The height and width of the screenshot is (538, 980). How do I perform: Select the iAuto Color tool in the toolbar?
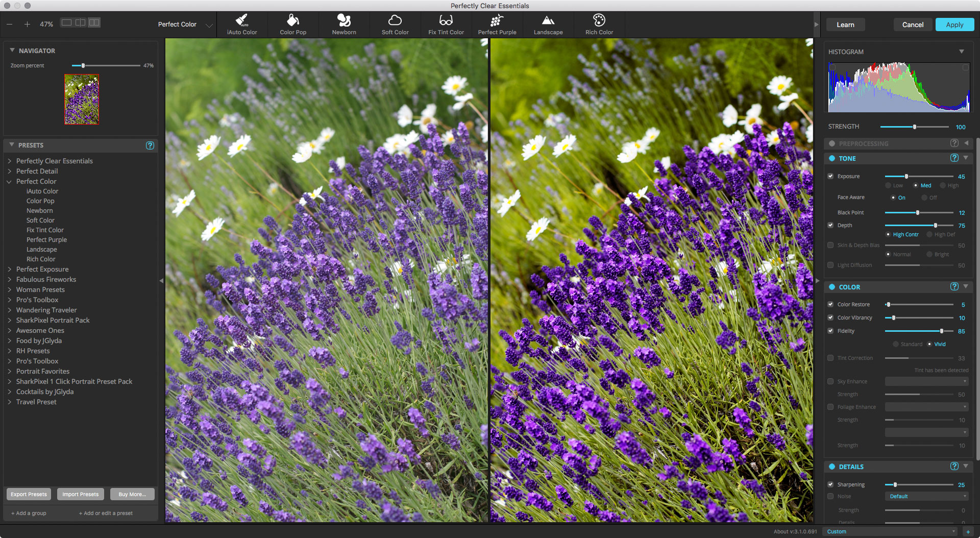(x=241, y=24)
